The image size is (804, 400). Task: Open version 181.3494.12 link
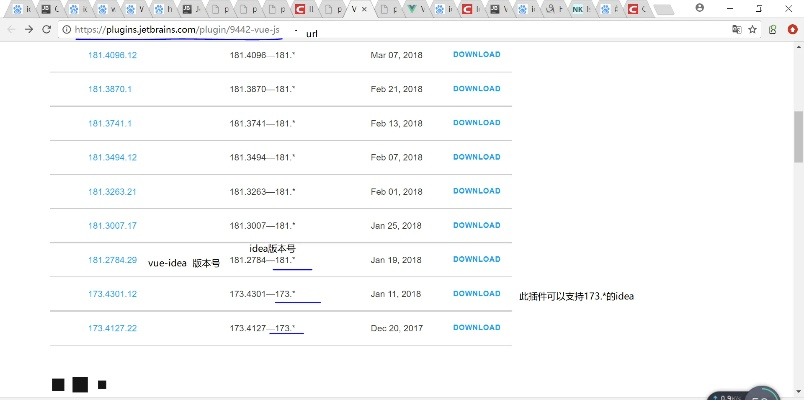(112, 157)
